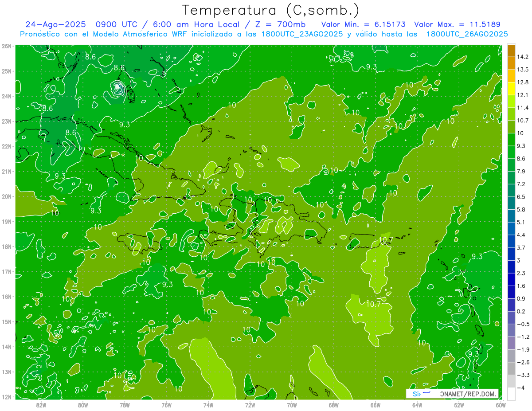Click the '60W' longitude axis label

click(501, 405)
